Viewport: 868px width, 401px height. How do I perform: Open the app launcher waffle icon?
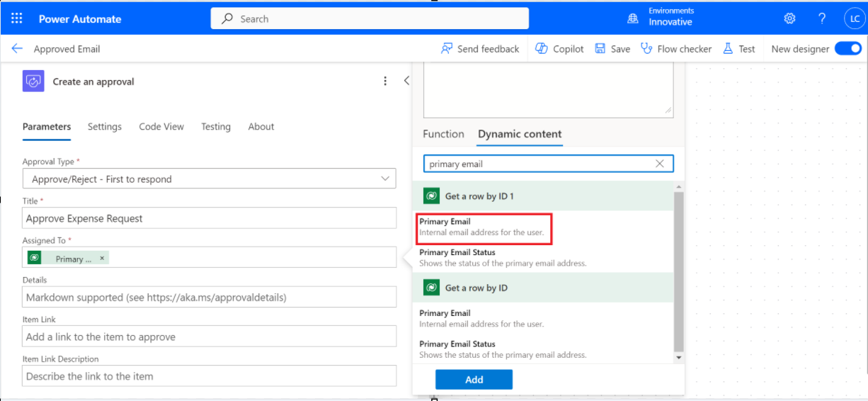[17, 19]
